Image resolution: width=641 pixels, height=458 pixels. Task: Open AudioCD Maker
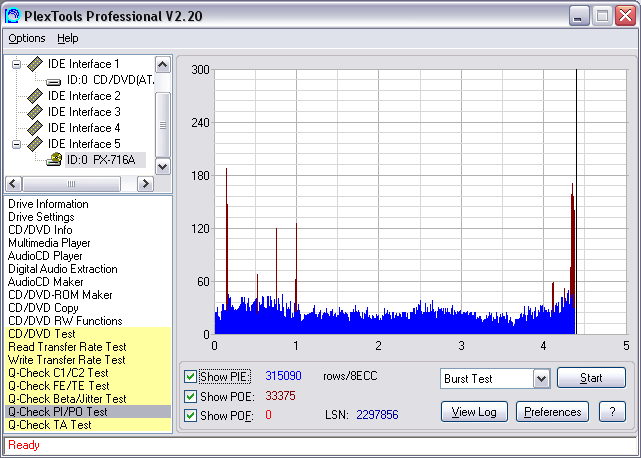point(45,282)
